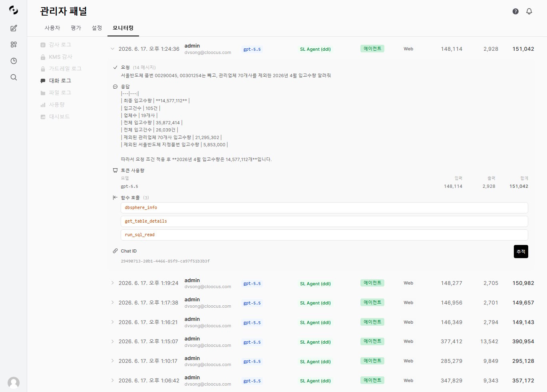Screen dimensions: 547x392
Task: Click SL Agent (ddl) in 1:19:24 row
Action: click(315, 284)
